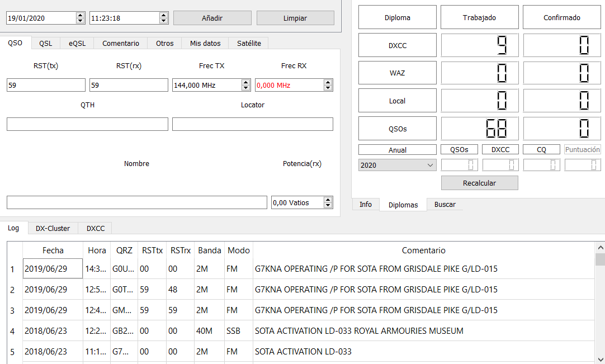Select the Comentario tab

(x=121, y=43)
